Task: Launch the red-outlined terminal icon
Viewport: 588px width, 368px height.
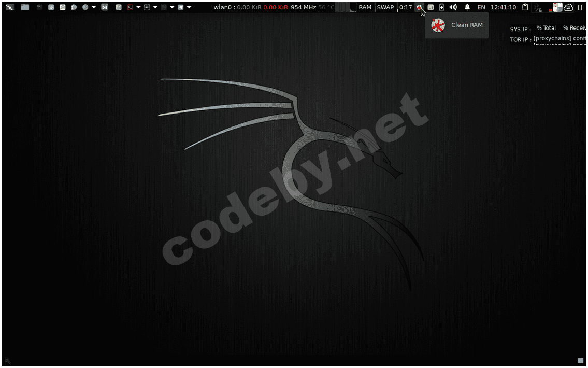Action: 130,7
